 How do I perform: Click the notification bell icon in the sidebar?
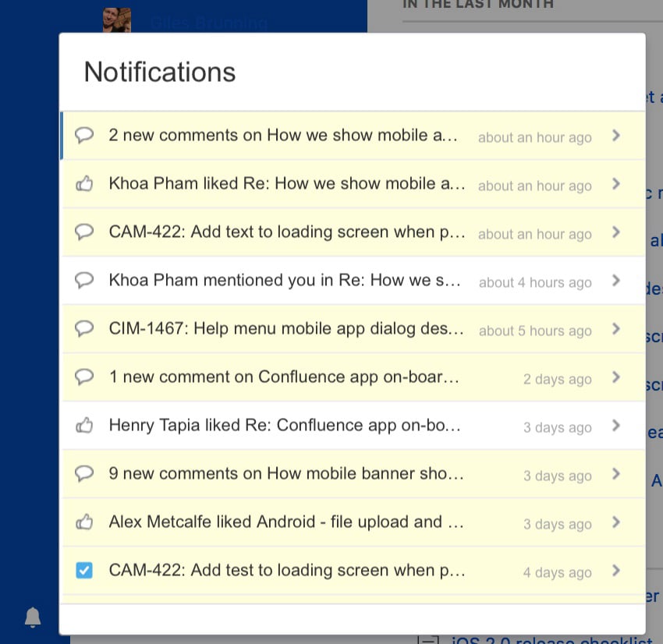click(x=33, y=617)
